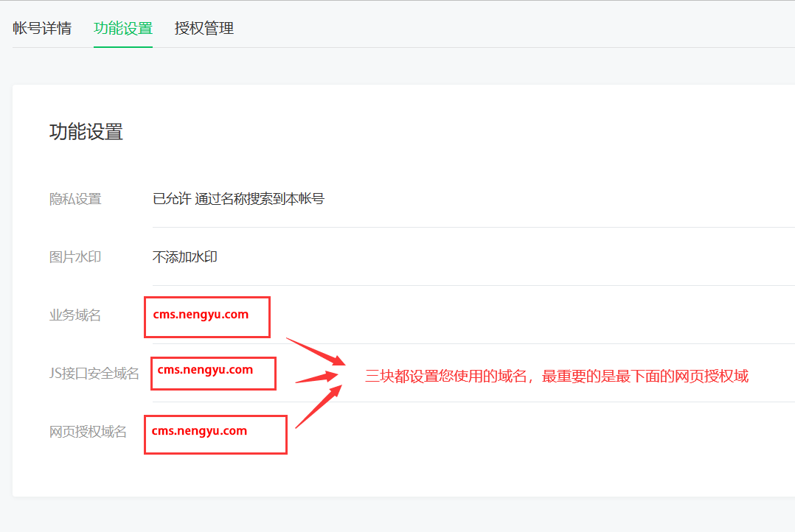795x532 pixels.
Task: Select the domain in JS接口安全域名 row
Action: click(205, 370)
